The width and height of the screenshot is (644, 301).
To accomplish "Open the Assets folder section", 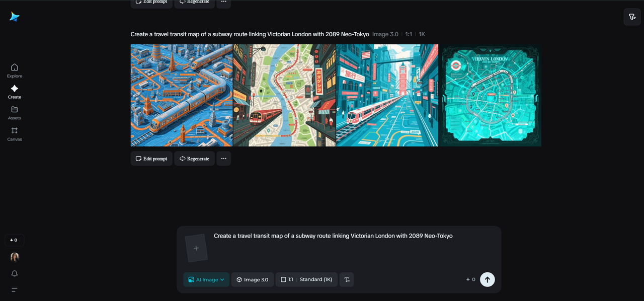I will click(x=15, y=113).
